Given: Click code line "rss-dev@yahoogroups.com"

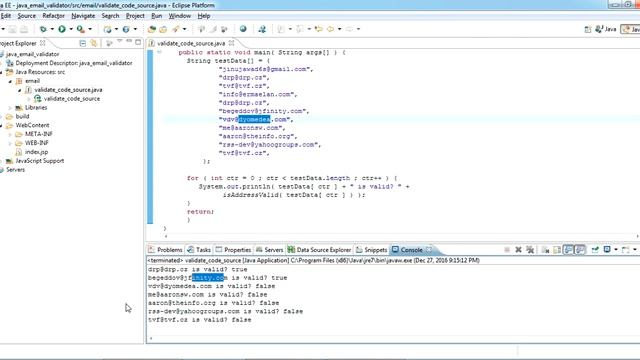Looking at the screenshot, I should tap(270, 144).
